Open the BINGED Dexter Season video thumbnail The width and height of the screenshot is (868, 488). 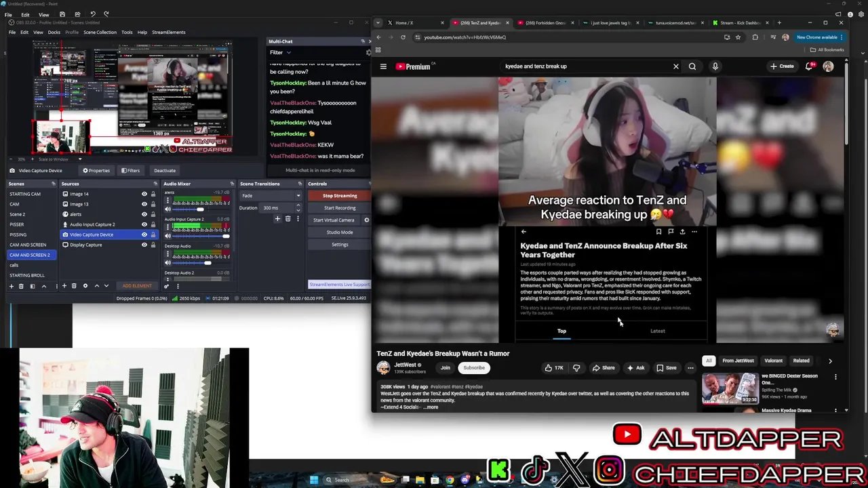pyautogui.click(x=730, y=388)
